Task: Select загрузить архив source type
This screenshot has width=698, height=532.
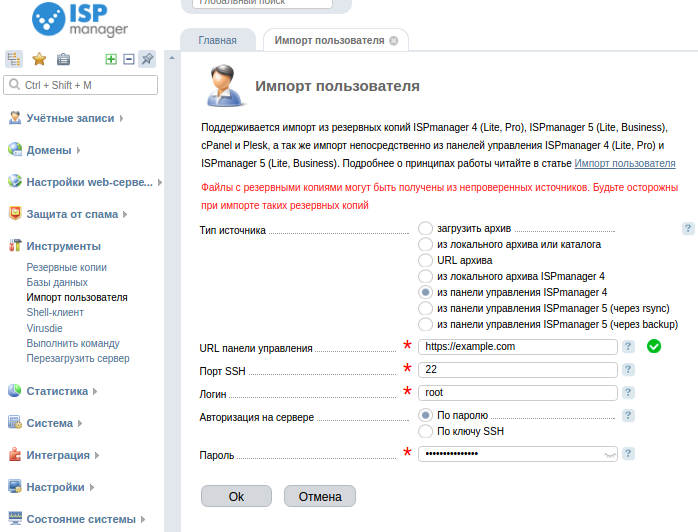Action: tap(425, 228)
